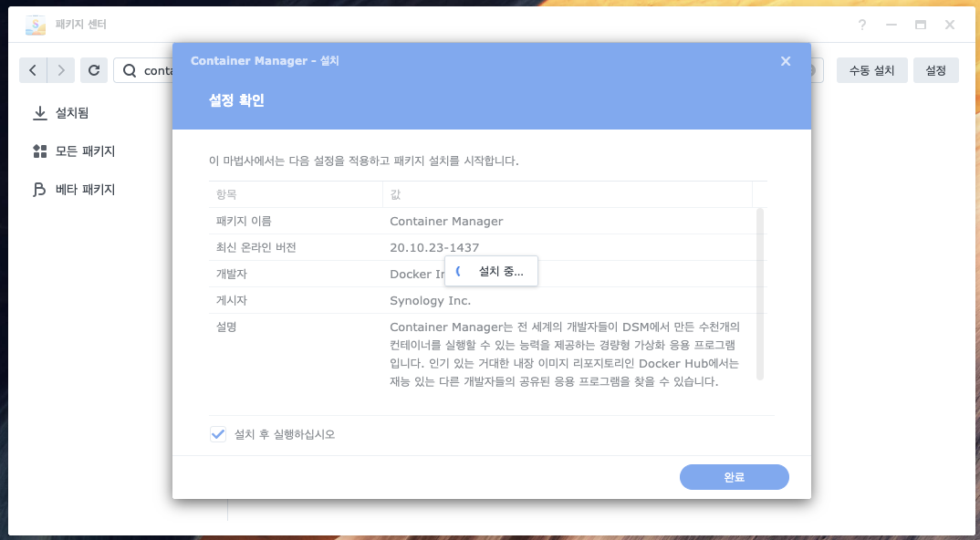Image resolution: width=980 pixels, height=540 pixels.
Task: Uncheck 설치 후 실행하십시오 checkbox
Action: 217,434
